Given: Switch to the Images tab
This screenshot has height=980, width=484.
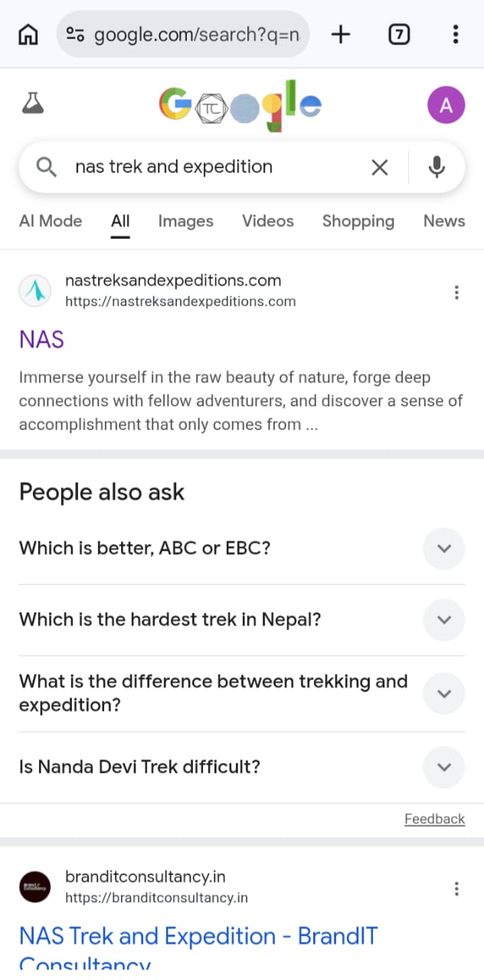Looking at the screenshot, I should click(x=185, y=221).
